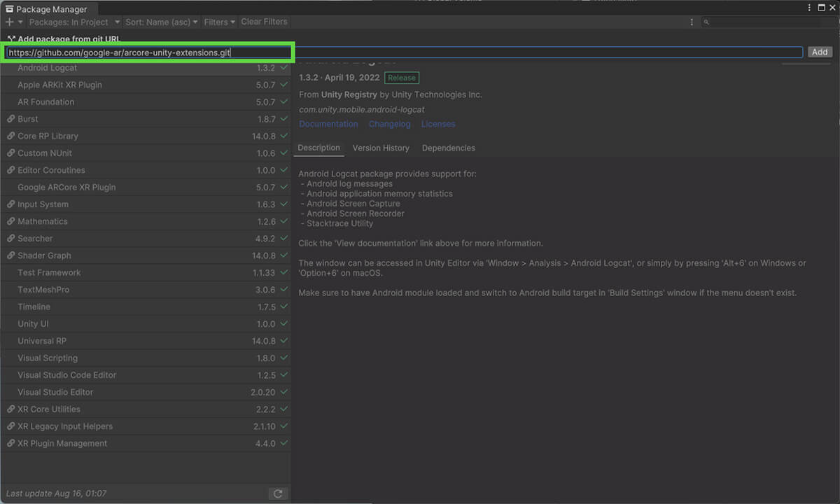The width and height of the screenshot is (840, 504).
Task: Open the toolbar three-dot advanced menu
Action: pos(693,22)
